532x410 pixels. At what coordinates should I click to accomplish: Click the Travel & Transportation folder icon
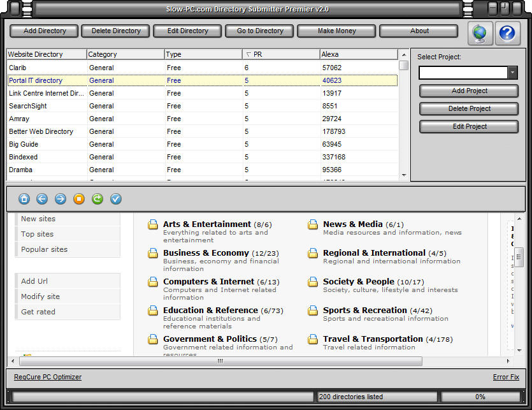point(312,339)
